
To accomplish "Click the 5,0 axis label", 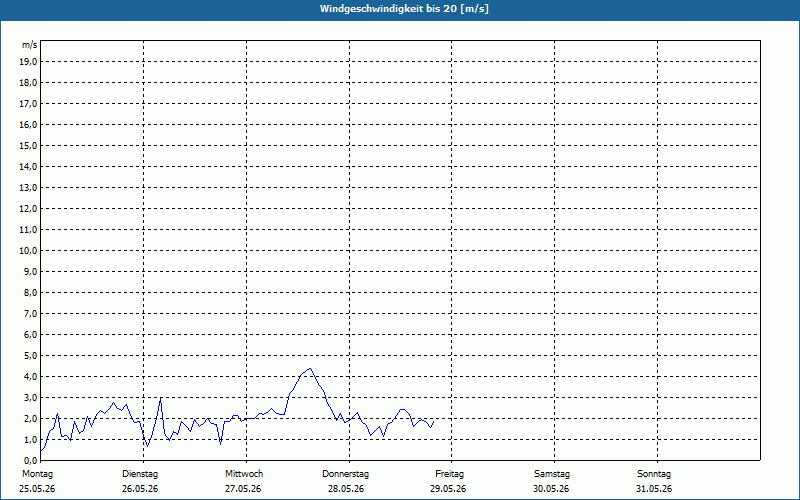I will point(30,355).
